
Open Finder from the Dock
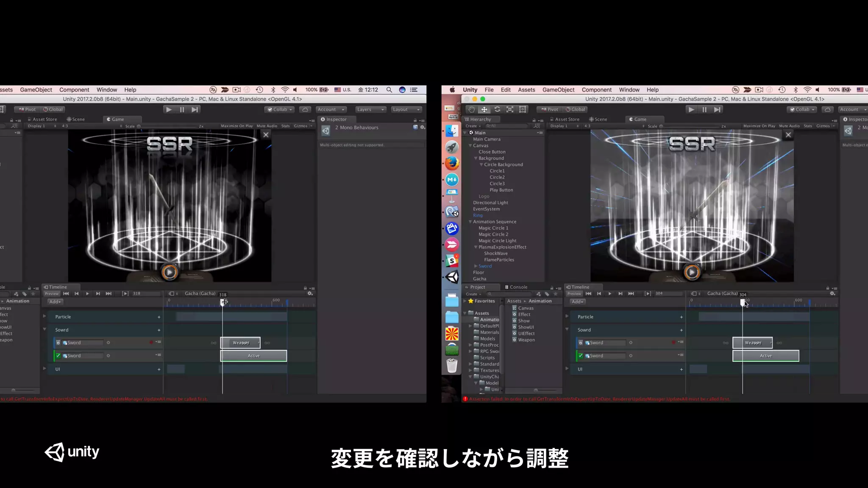(x=452, y=131)
